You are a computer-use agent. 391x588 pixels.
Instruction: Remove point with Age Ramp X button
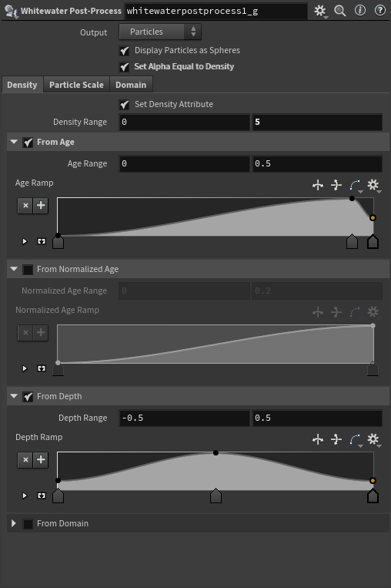[25, 206]
